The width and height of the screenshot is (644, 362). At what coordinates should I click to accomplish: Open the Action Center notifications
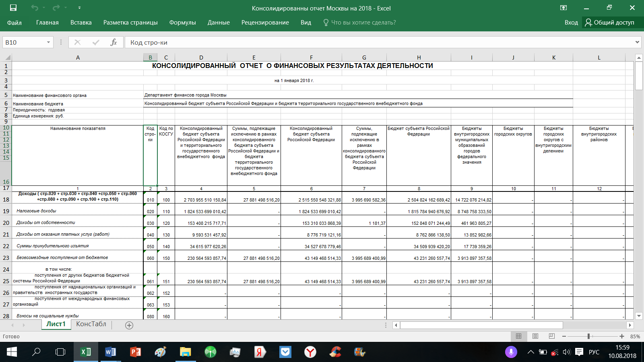pos(579,352)
